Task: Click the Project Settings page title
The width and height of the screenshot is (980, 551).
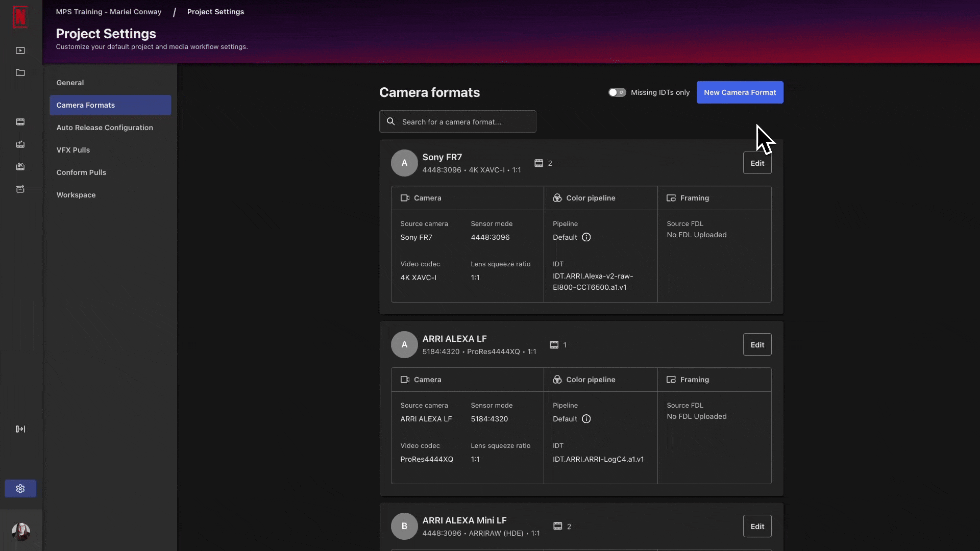Action: (106, 34)
